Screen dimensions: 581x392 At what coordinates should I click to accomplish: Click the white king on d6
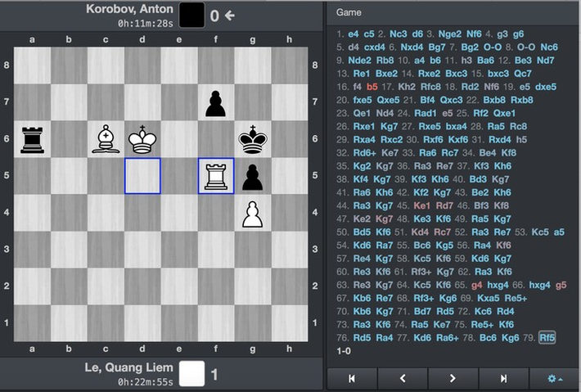pos(142,139)
